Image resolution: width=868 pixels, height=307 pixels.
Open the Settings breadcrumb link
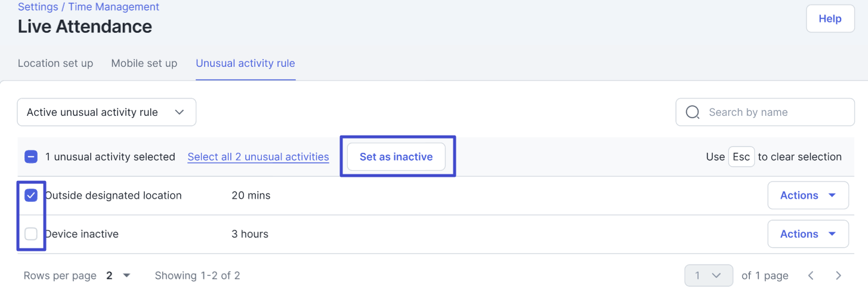pos(38,7)
